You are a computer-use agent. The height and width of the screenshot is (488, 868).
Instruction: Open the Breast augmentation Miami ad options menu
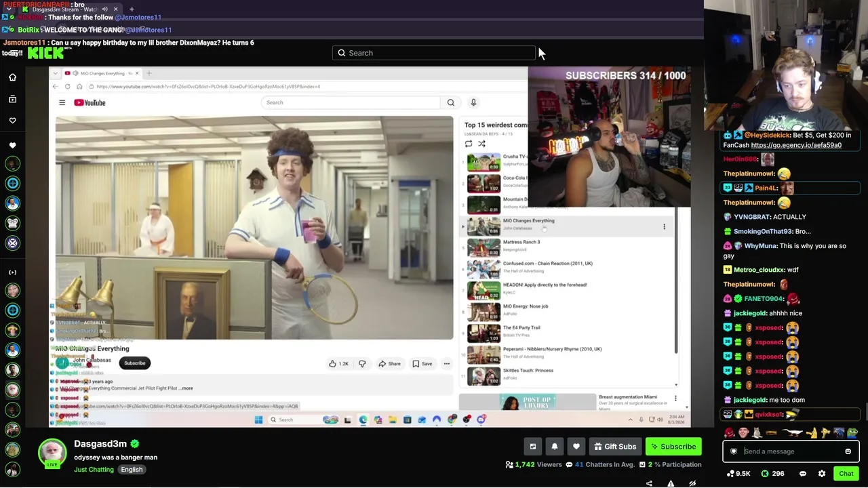click(675, 399)
